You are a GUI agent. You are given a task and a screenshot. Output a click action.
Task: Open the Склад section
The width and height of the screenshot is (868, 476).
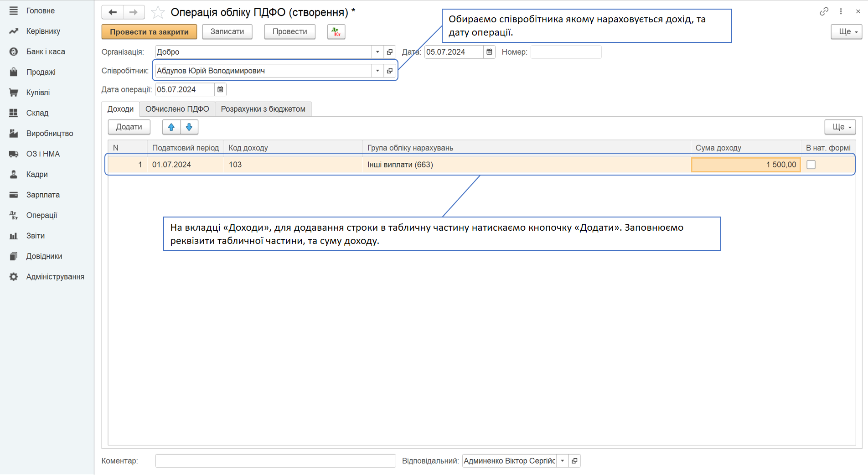[37, 113]
